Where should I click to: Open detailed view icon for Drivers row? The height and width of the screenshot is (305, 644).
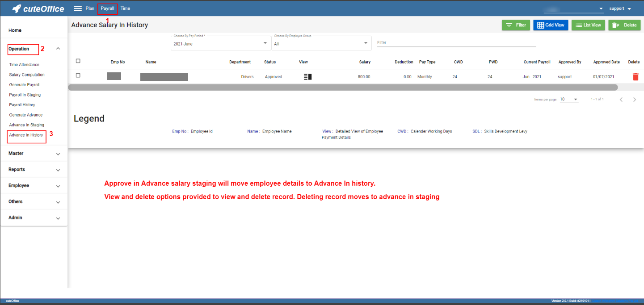307,77
